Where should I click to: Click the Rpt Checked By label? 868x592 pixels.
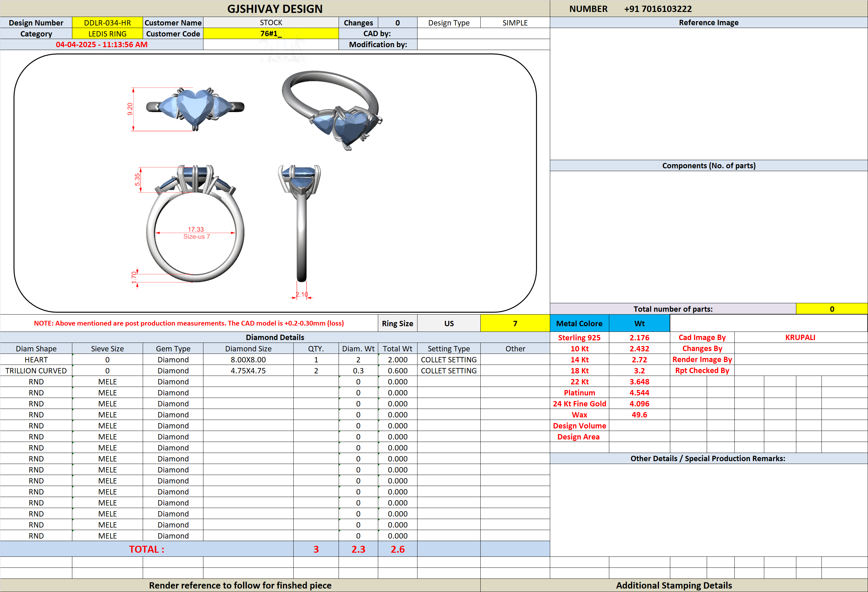pos(702,371)
